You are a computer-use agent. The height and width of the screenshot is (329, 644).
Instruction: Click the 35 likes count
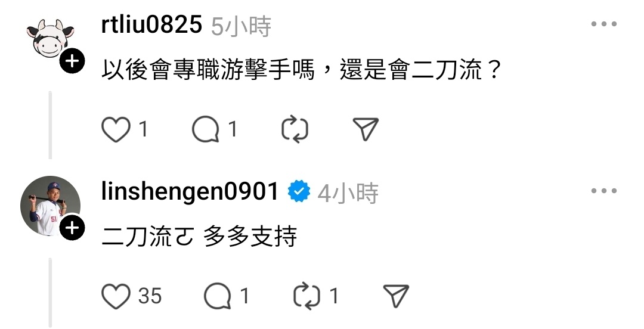click(150, 296)
